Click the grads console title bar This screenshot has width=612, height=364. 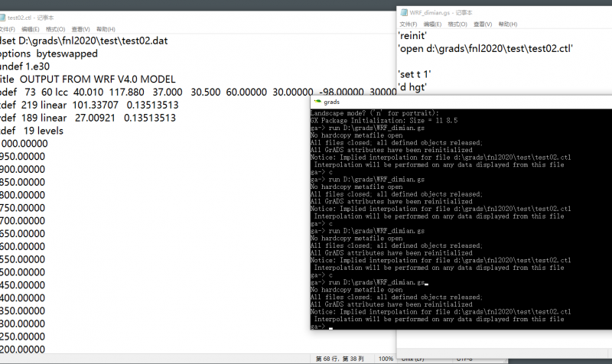[459, 101]
